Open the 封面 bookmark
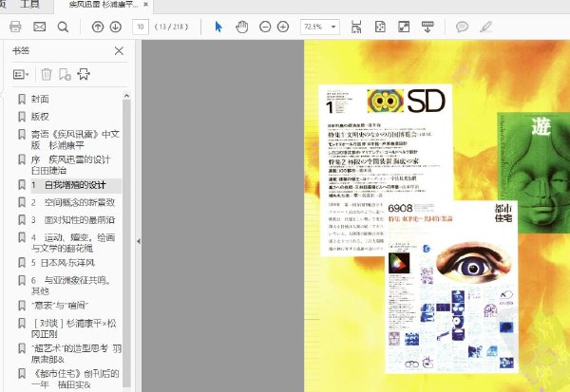Screen dimensions: 570x392 [x=40, y=99]
